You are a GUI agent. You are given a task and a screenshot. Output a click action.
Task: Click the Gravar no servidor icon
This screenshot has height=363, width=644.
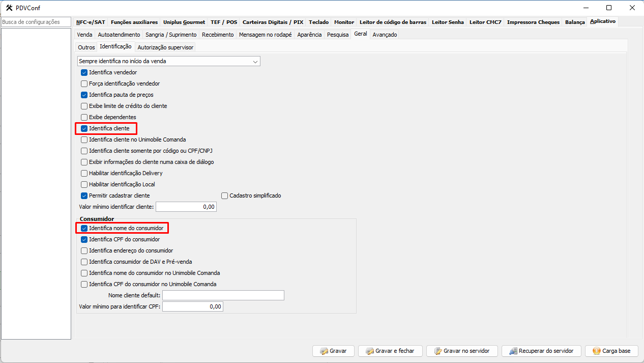point(437,351)
